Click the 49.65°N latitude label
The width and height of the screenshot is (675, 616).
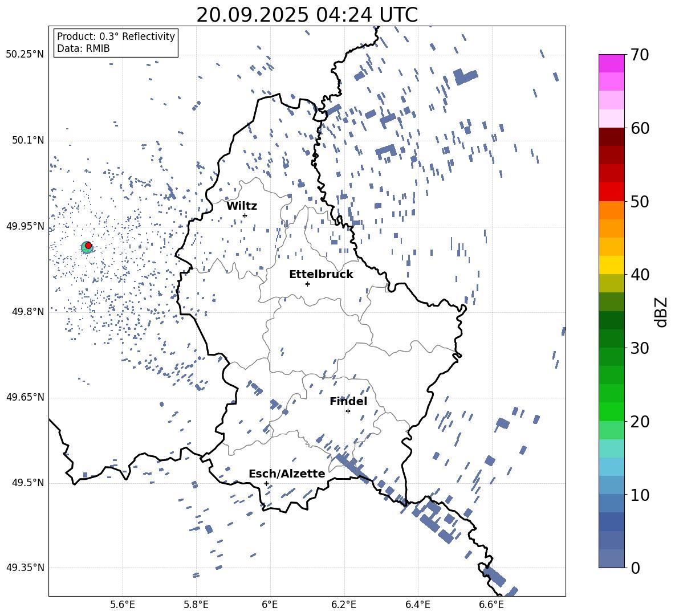(25, 397)
